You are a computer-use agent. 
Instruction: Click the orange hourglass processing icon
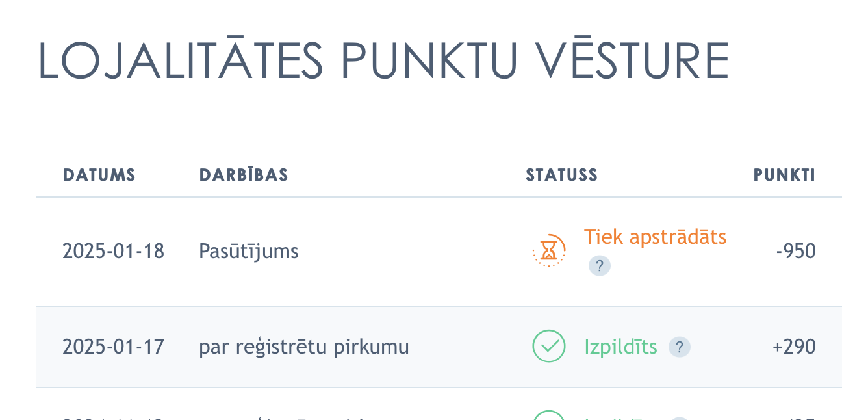549,251
